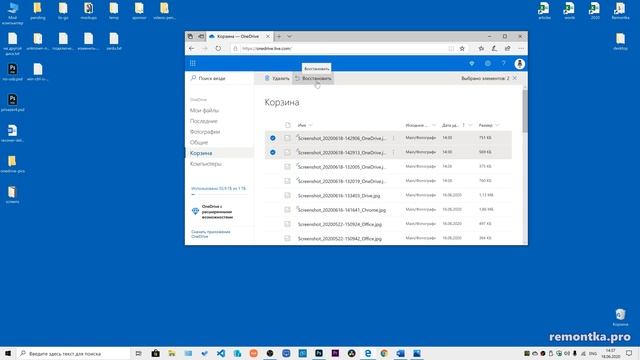This screenshot has height=360, width=640.
Task: Open the OneDrive app launcher waffle
Action: tap(193, 63)
